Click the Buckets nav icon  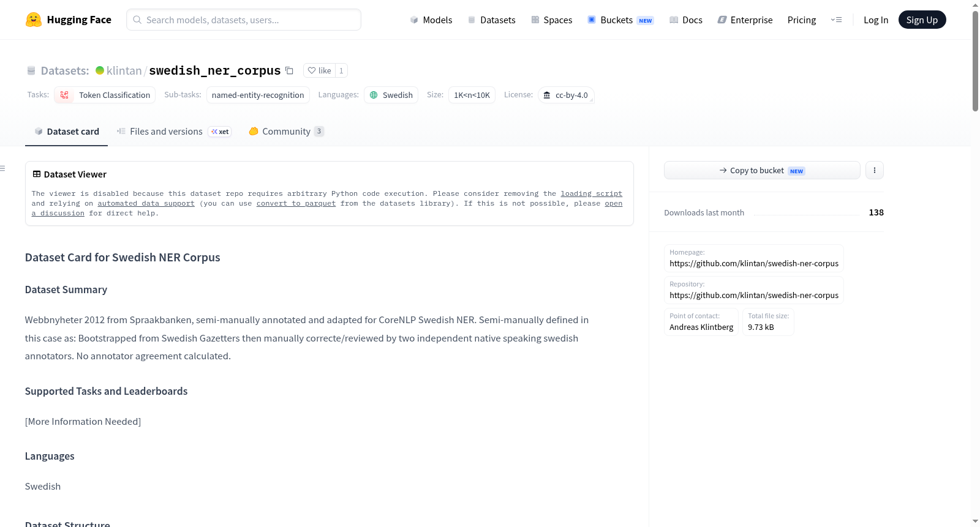coord(592,20)
